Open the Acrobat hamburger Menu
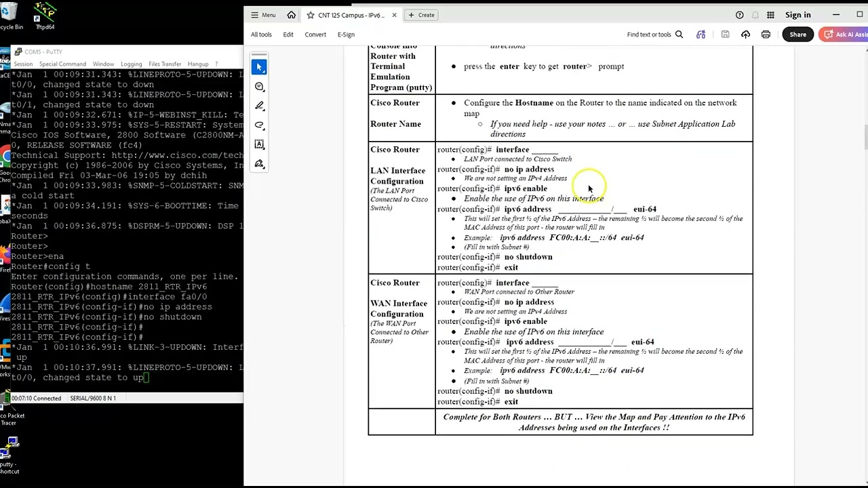 click(263, 15)
